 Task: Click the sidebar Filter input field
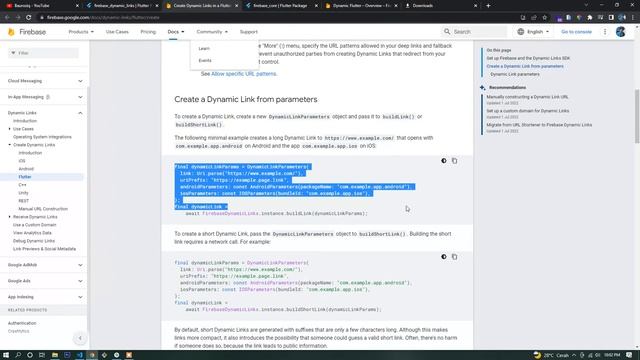tap(44, 53)
